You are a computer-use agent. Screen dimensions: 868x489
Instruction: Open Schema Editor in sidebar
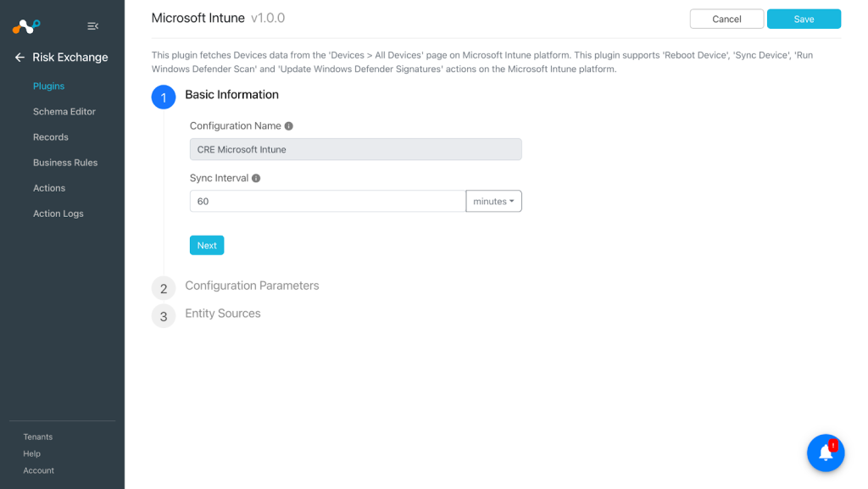tap(64, 111)
